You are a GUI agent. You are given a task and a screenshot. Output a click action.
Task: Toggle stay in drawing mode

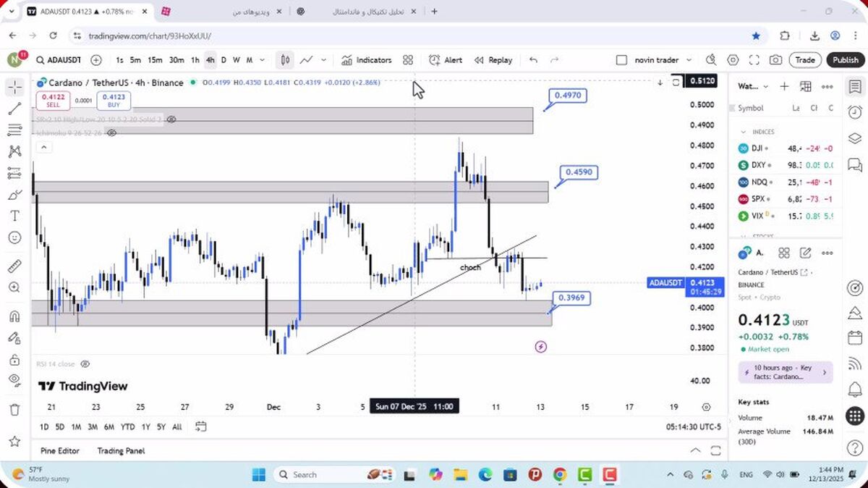click(14, 338)
